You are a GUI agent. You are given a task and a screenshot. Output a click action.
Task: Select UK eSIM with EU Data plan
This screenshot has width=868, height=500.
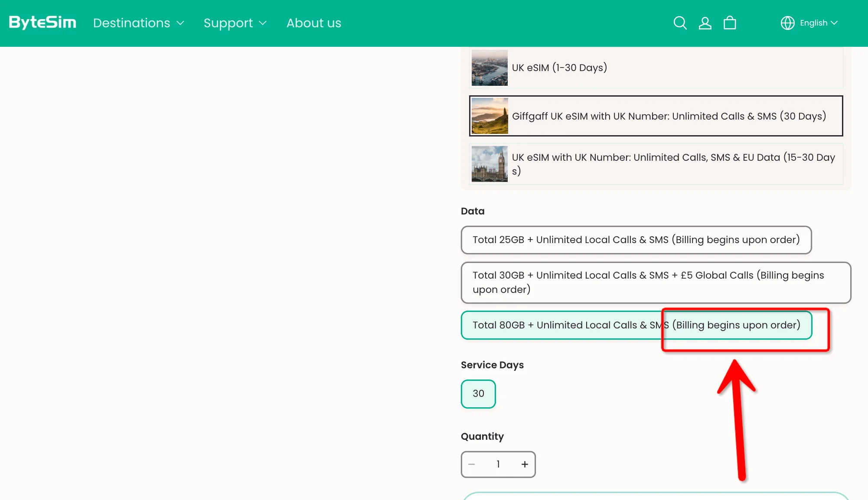point(656,164)
